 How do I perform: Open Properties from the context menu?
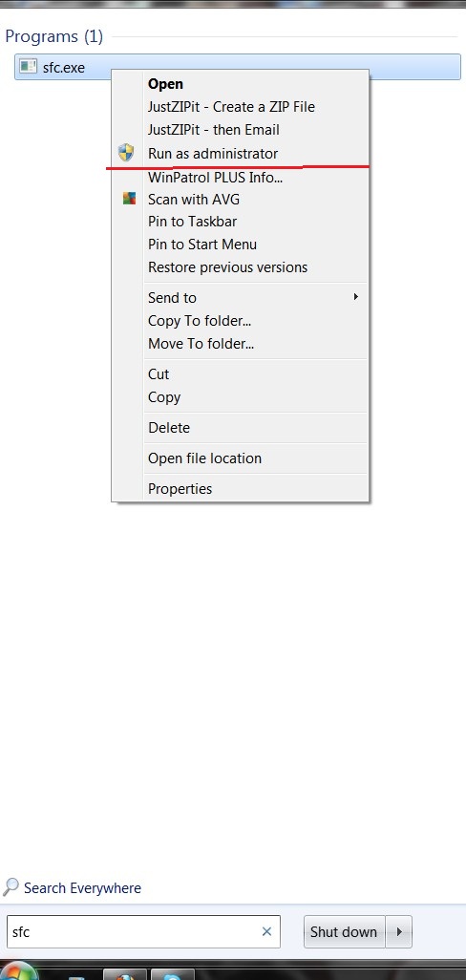pos(180,489)
